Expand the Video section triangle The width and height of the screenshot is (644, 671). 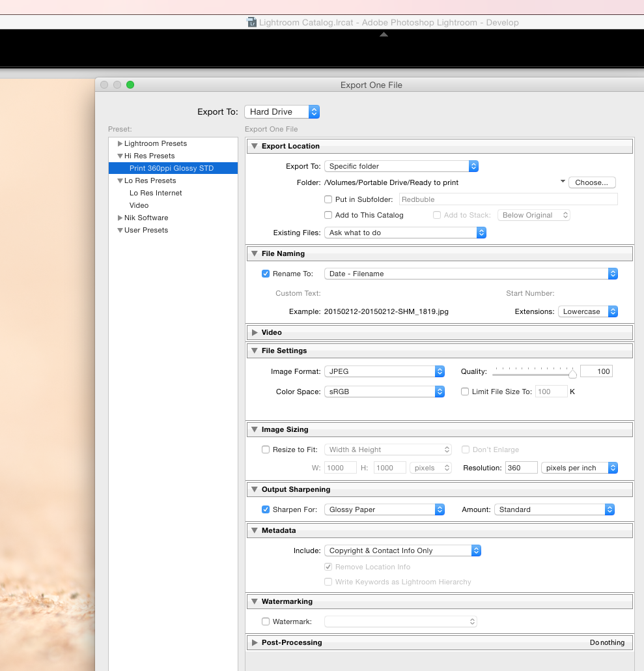coord(255,333)
